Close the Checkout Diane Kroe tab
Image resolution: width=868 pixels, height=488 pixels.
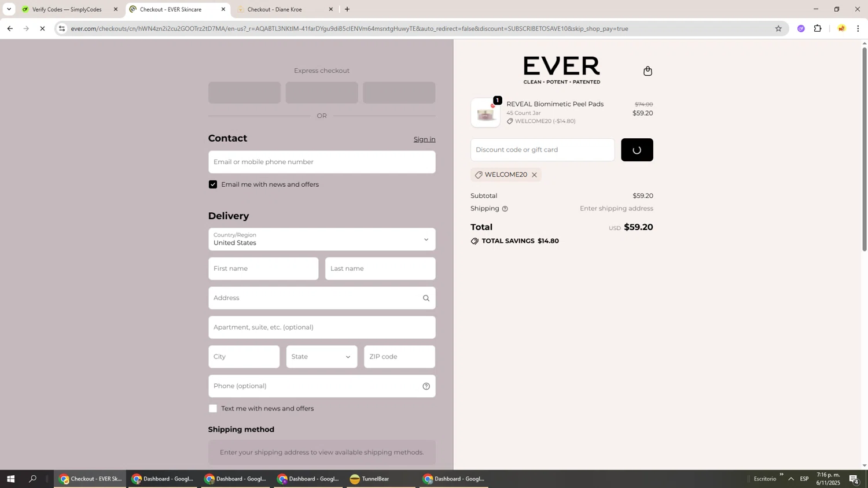pyautogui.click(x=331, y=9)
